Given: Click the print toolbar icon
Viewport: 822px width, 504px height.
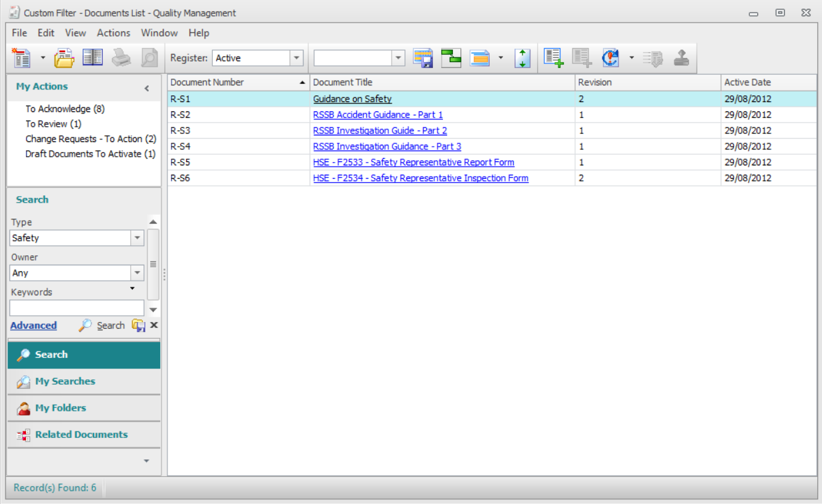Looking at the screenshot, I should pos(120,57).
